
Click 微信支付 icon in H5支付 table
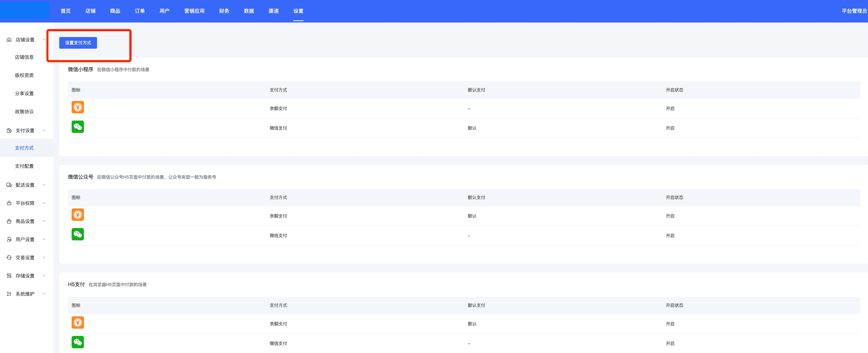pyautogui.click(x=78, y=342)
